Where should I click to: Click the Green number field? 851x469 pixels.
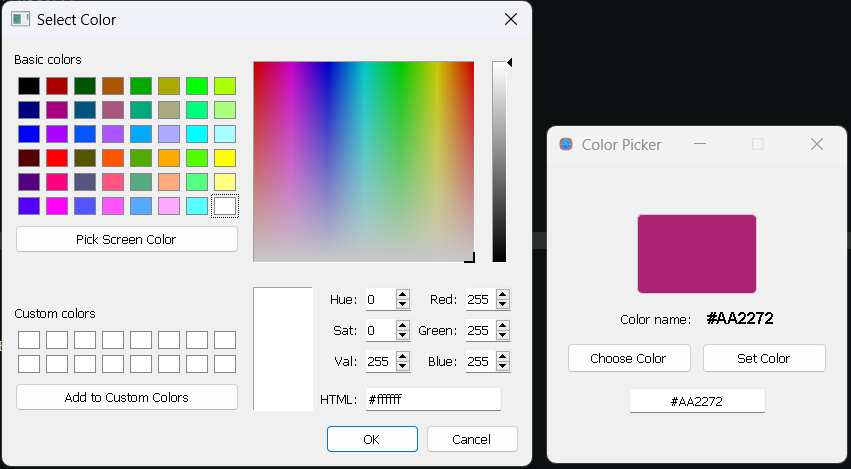481,331
